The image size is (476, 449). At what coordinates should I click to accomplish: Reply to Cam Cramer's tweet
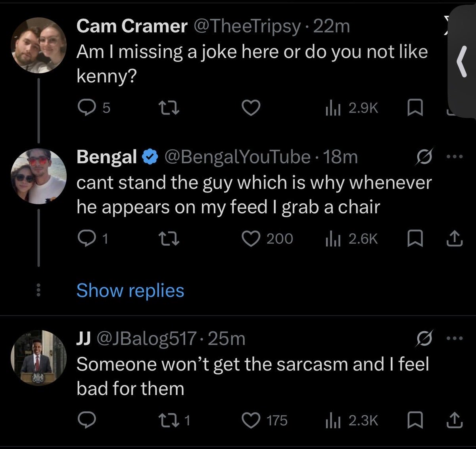[84, 108]
